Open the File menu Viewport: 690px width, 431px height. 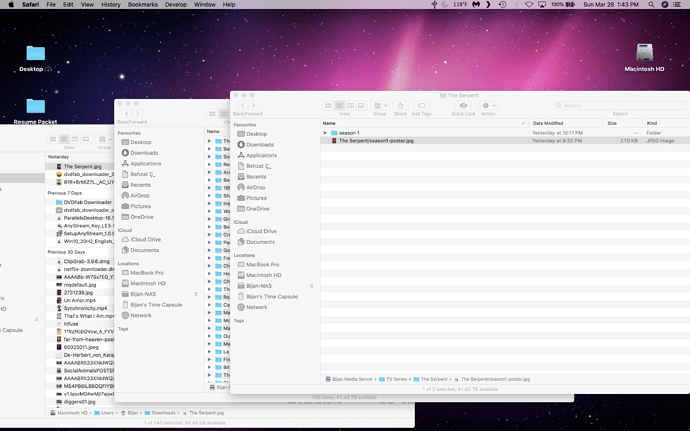(51, 4)
